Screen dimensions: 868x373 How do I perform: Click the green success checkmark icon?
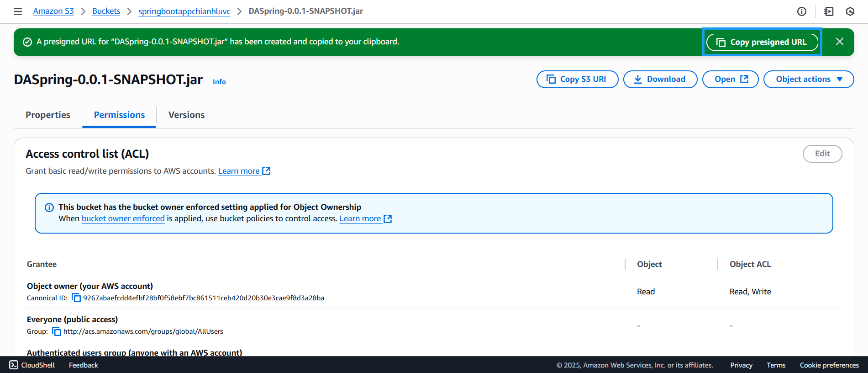click(x=27, y=42)
